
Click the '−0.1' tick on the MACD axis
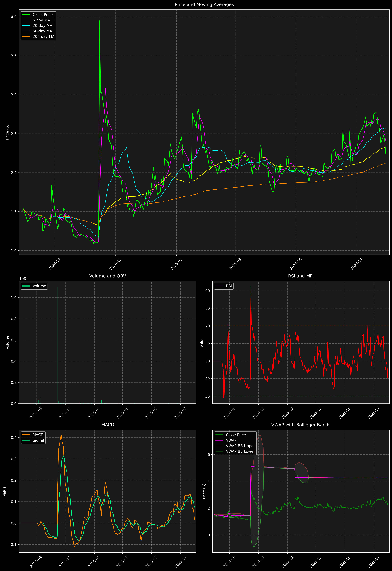coord(12,544)
